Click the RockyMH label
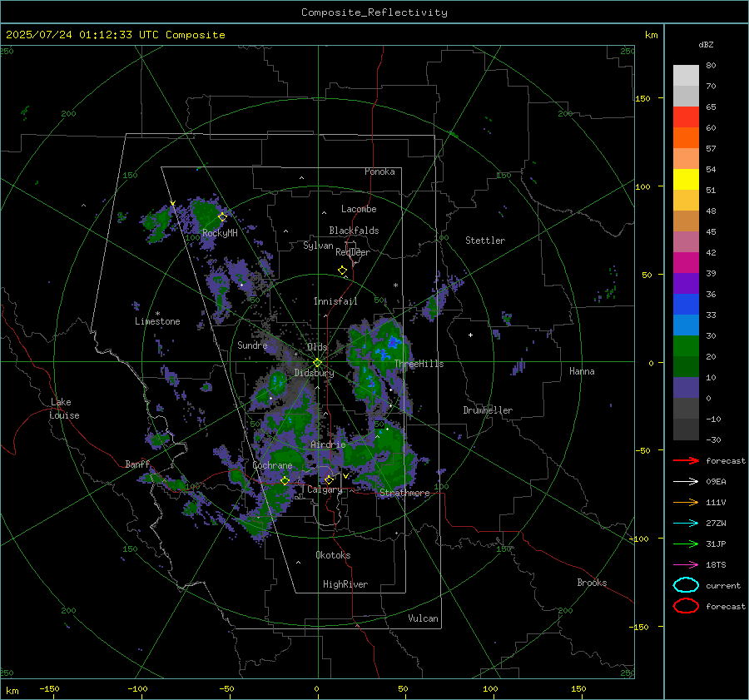The width and height of the screenshot is (749, 700). coord(220,233)
